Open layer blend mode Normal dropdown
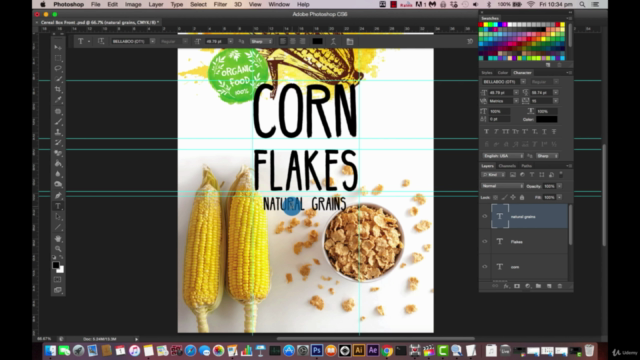Viewport: 640px width, 360px height. click(502, 186)
